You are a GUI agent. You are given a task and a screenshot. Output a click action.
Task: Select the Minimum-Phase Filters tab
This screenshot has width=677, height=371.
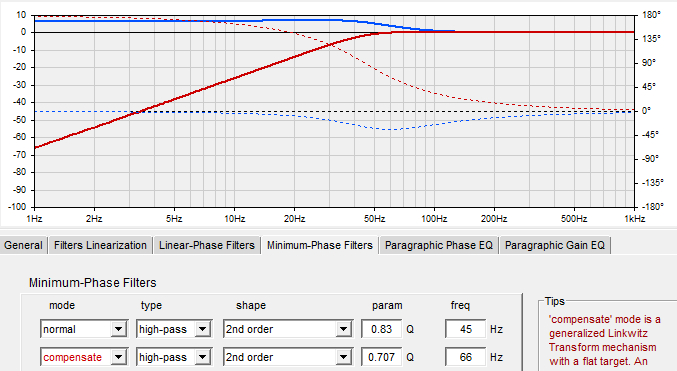point(320,245)
